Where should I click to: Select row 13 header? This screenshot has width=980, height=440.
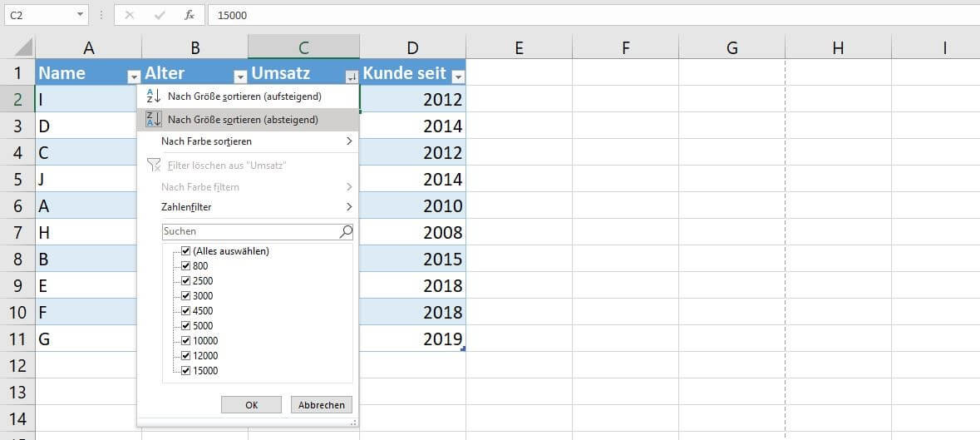click(17, 392)
